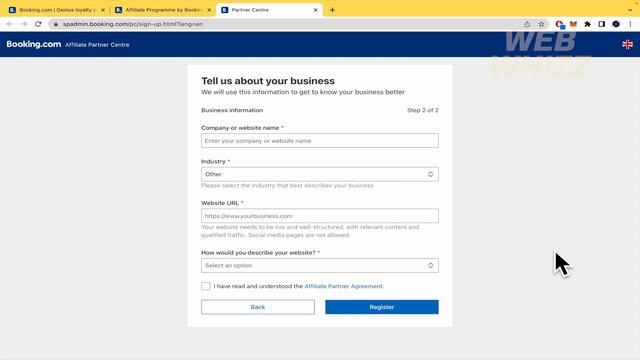Viewport: 640px width, 360px height.
Task: Open the Chrome three-dot menu
Action: (630, 24)
